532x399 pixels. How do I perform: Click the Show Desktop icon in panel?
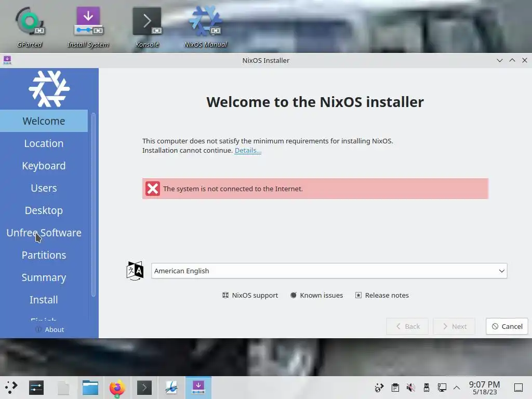[518, 388]
